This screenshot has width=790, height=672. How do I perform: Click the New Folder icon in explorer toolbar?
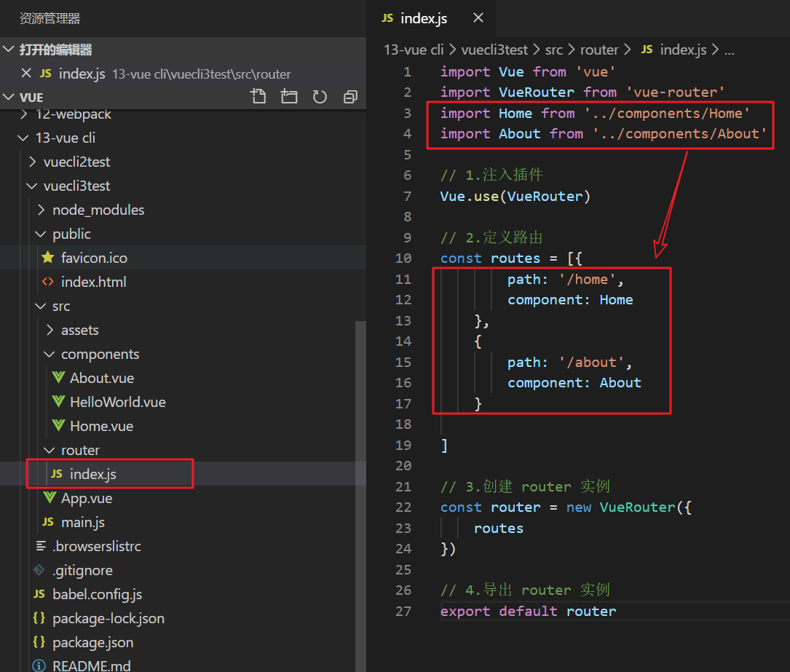pyautogui.click(x=289, y=97)
